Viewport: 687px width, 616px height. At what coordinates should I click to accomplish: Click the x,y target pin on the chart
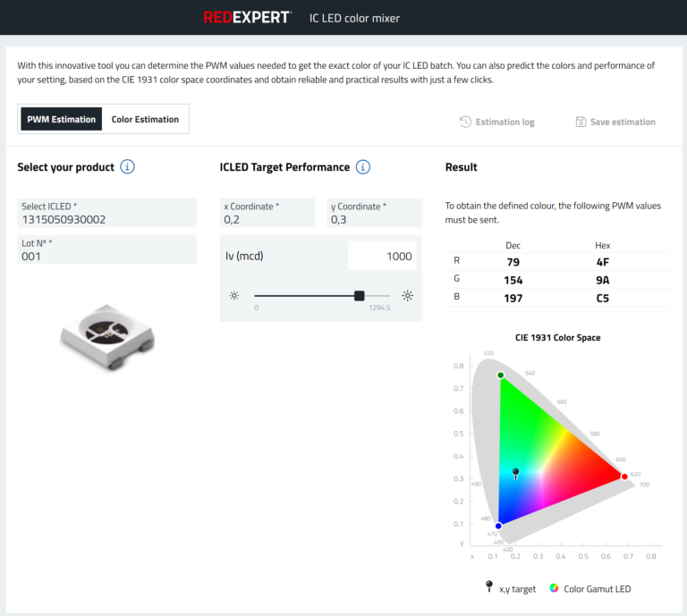tap(515, 473)
